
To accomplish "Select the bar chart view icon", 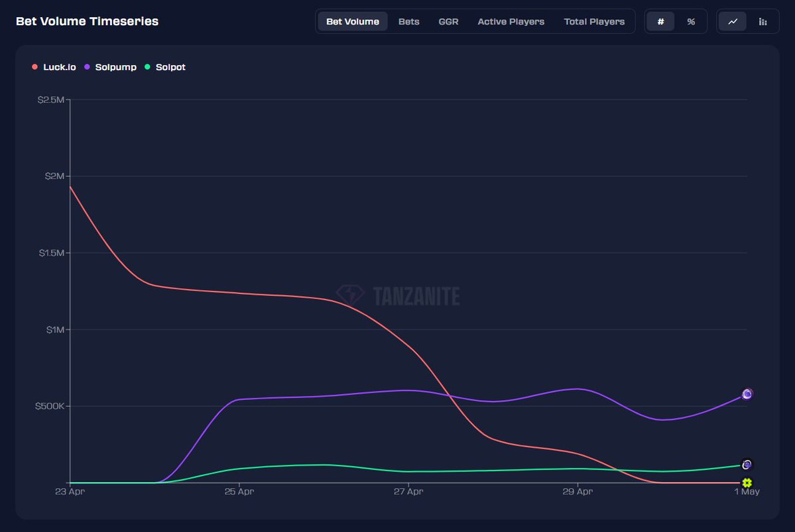I will 763,21.
